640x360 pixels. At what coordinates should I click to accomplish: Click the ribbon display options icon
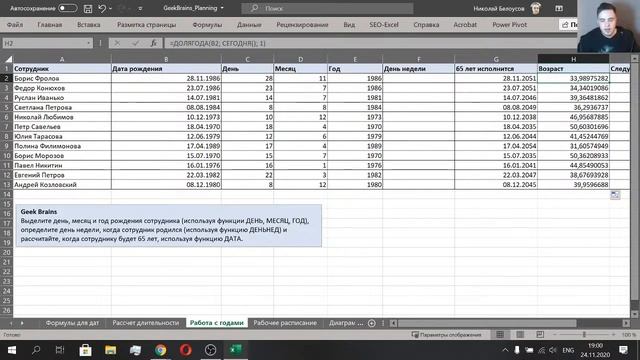point(559,8)
